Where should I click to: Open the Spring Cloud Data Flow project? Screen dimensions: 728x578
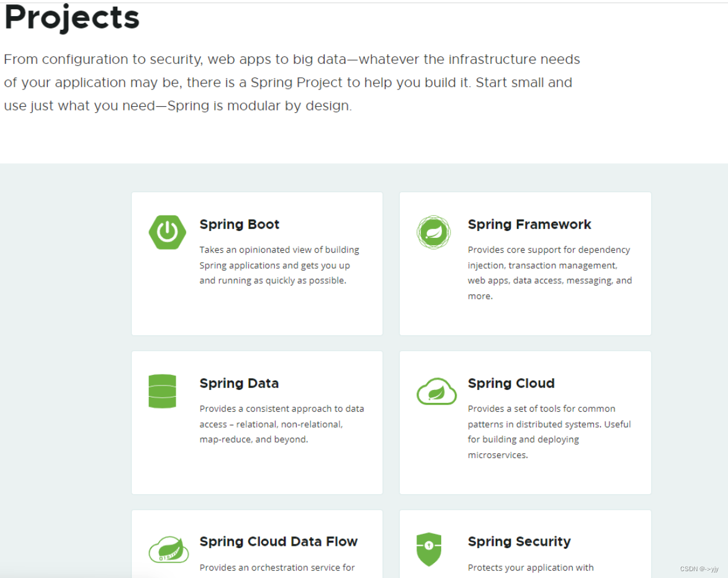[x=279, y=541]
